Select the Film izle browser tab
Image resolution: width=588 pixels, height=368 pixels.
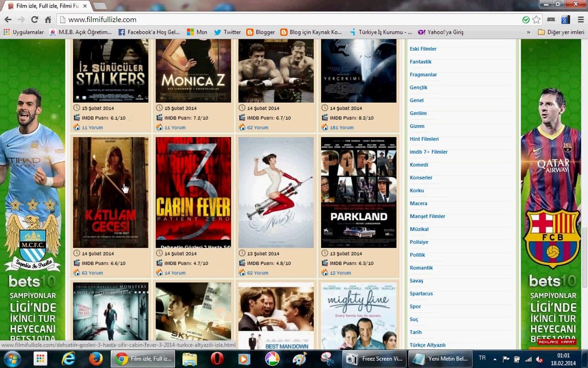click(x=47, y=6)
